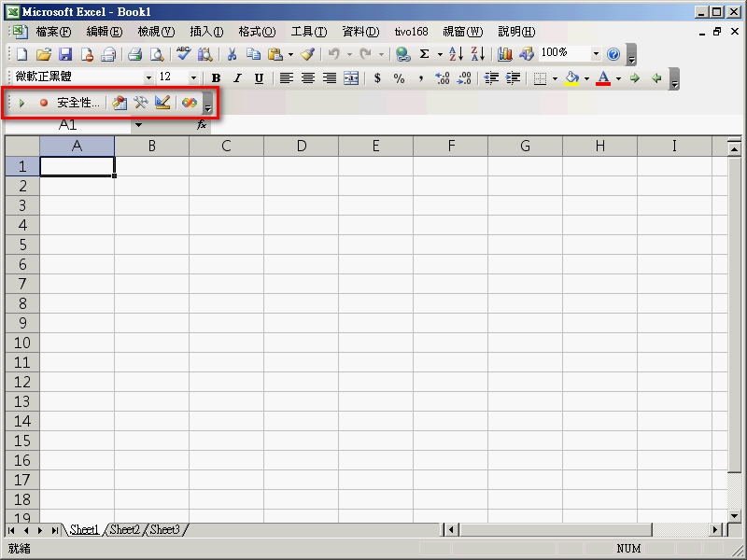This screenshot has width=747, height=560.
Task: Decrease decimal places
Action: tap(464, 78)
